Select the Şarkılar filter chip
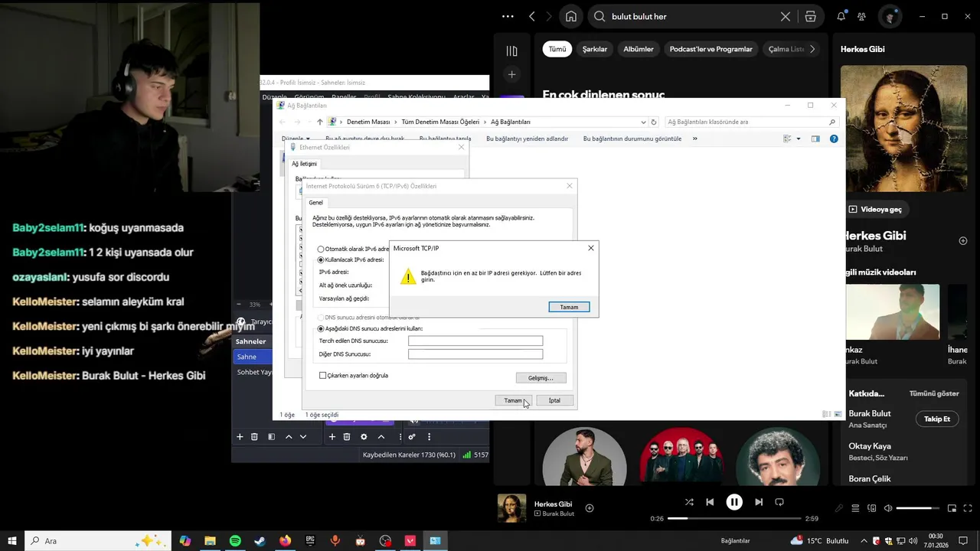 (595, 49)
